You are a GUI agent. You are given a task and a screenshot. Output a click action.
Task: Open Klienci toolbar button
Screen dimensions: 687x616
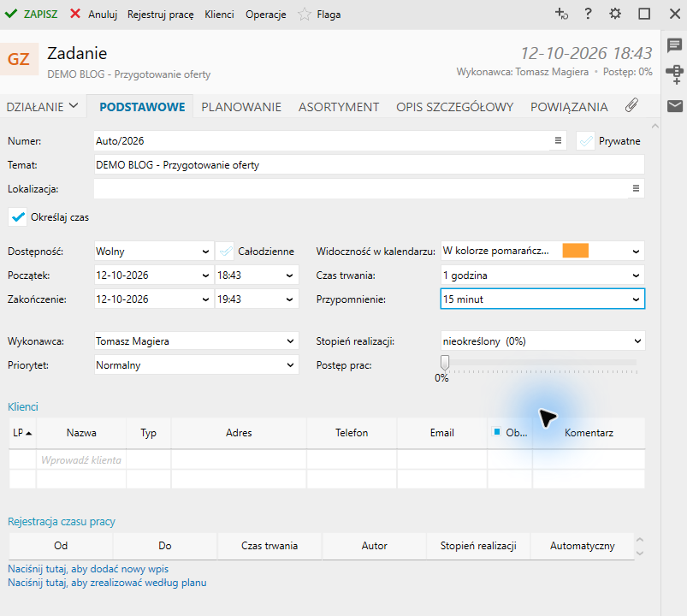pos(219,15)
